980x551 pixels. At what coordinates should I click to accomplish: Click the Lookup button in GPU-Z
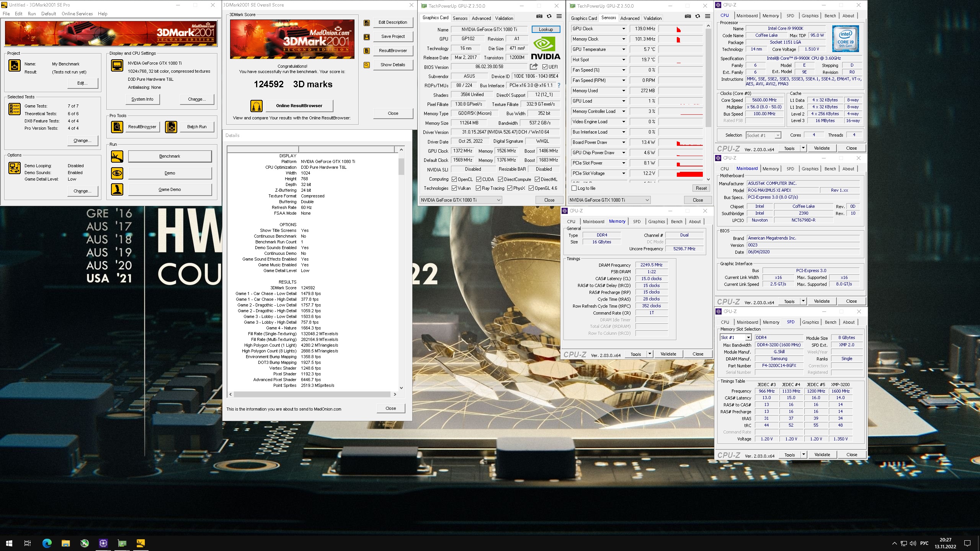(x=546, y=29)
